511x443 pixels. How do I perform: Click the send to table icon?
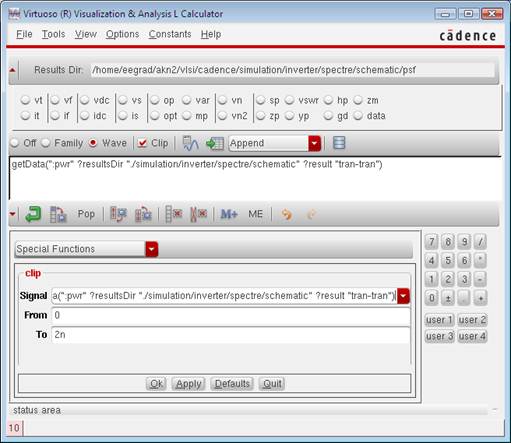(x=214, y=143)
